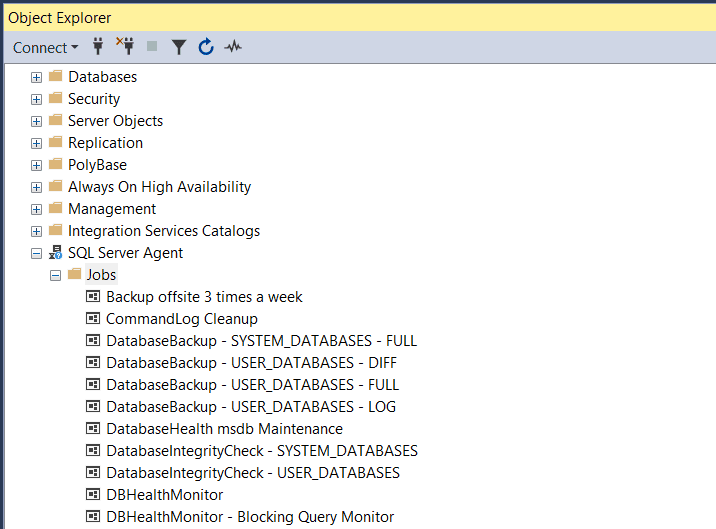This screenshot has width=716, height=529.
Task: Select the Replication tree item
Action: (x=105, y=143)
